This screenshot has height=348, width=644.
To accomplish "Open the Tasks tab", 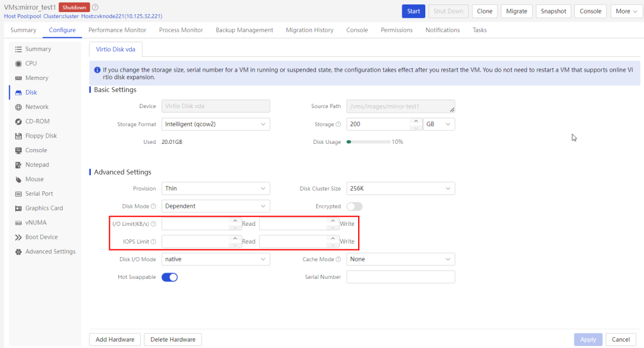I will (x=479, y=30).
